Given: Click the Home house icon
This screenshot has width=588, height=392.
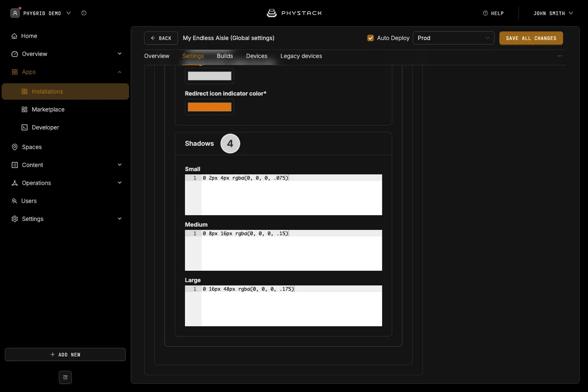Looking at the screenshot, I should pos(15,36).
